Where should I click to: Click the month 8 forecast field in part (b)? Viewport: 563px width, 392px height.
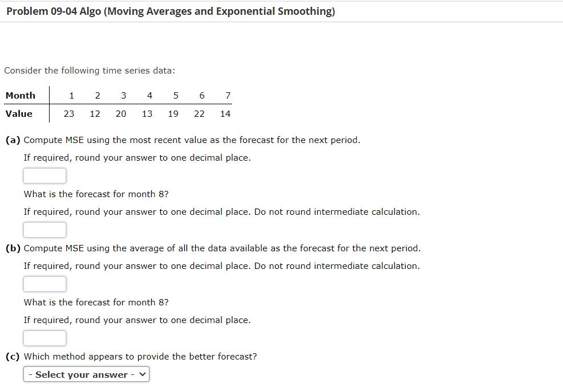pos(44,338)
